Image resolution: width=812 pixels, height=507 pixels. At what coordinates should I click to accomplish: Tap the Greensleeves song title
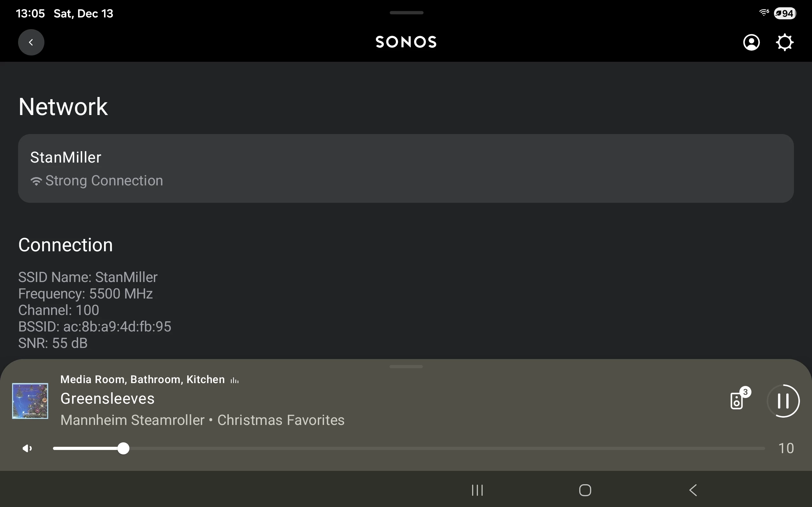tap(108, 399)
